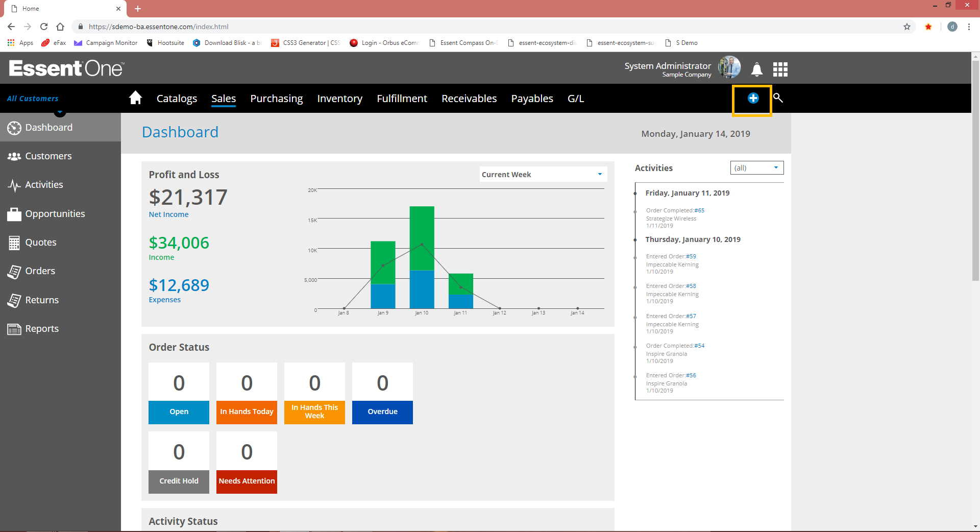
Task: Click the Returns receipt icon
Action: click(x=14, y=300)
